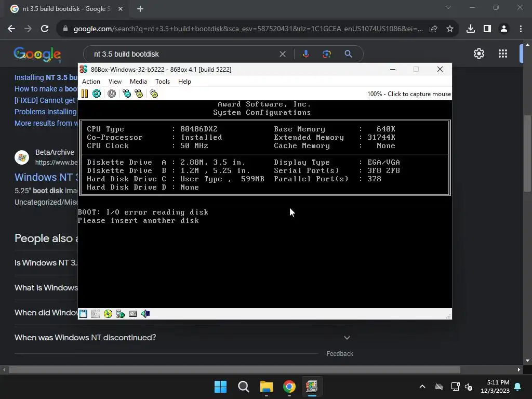
Task: Open Chrome downloads
Action: pyautogui.click(x=471, y=29)
